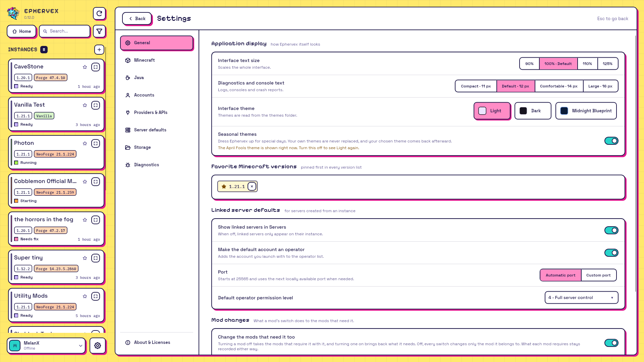Open the instance filter funnel icon
The width and height of the screenshot is (644, 362).
tap(99, 31)
